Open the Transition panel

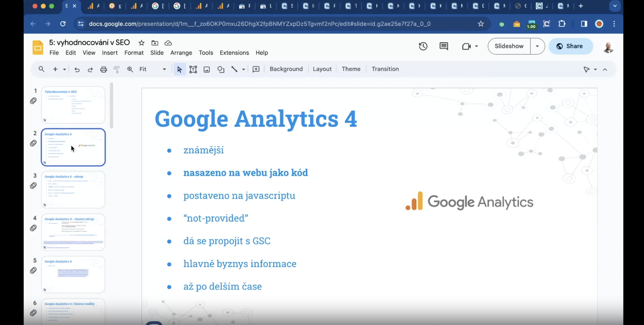(x=385, y=69)
